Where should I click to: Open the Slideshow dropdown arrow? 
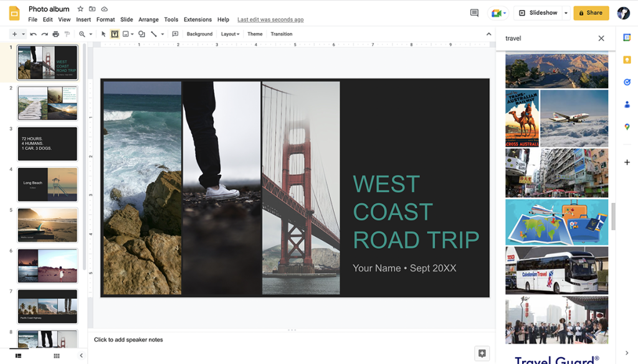(564, 12)
